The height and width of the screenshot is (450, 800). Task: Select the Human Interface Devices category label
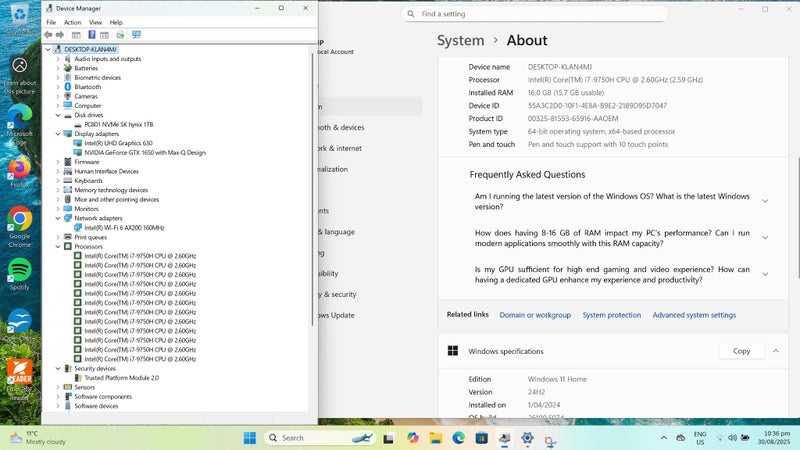click(x=106, y=171)
